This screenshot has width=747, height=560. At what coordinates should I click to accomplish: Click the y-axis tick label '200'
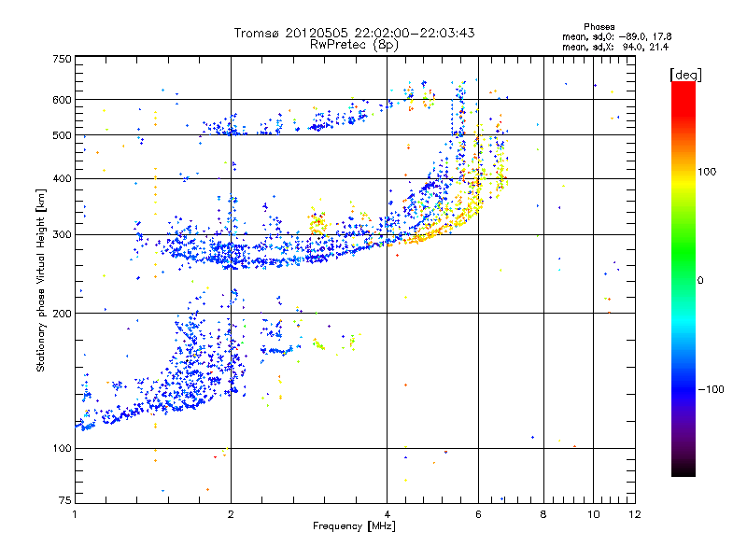pos(62,314)
